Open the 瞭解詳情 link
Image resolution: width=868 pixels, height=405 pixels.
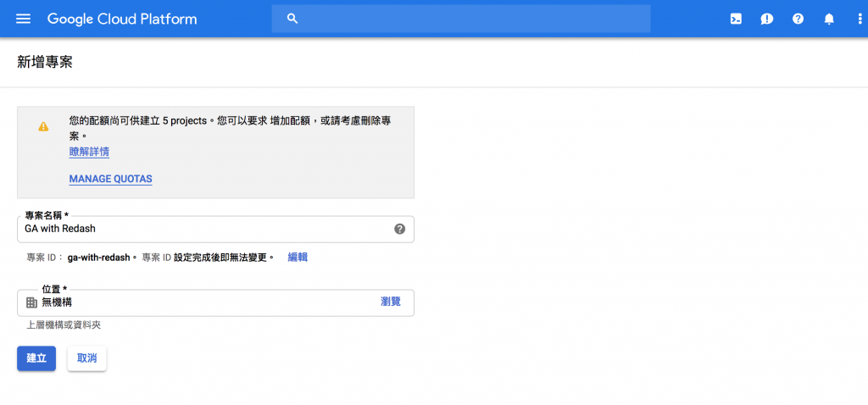point(89,152)
